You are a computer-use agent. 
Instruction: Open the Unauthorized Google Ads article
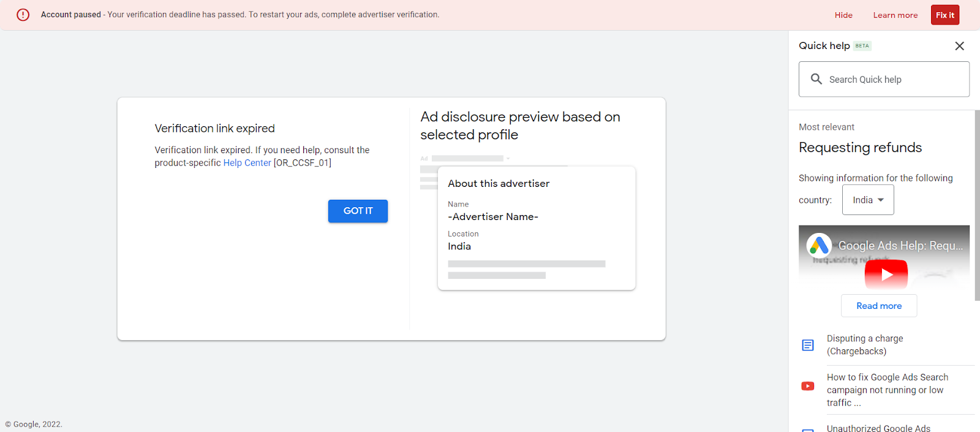878,428
